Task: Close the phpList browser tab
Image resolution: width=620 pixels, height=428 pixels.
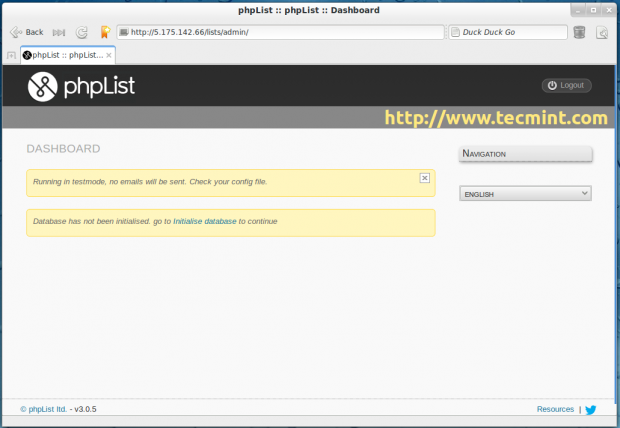Action: click(109, 55)
